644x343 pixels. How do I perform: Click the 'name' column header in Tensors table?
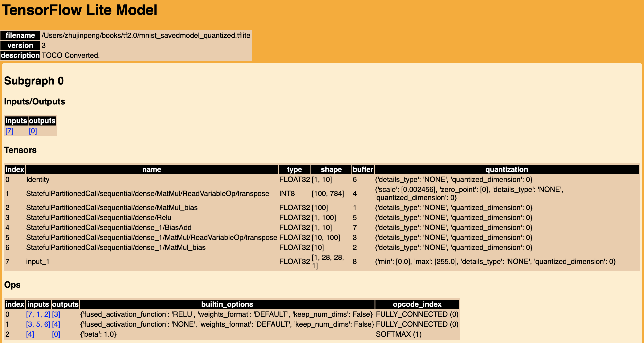(x=152, y=170)
